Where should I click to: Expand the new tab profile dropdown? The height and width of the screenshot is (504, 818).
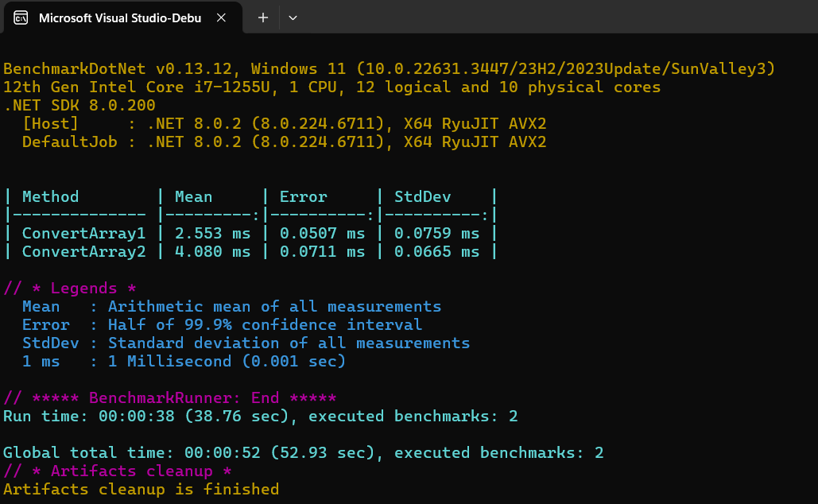tap(293, 17)
